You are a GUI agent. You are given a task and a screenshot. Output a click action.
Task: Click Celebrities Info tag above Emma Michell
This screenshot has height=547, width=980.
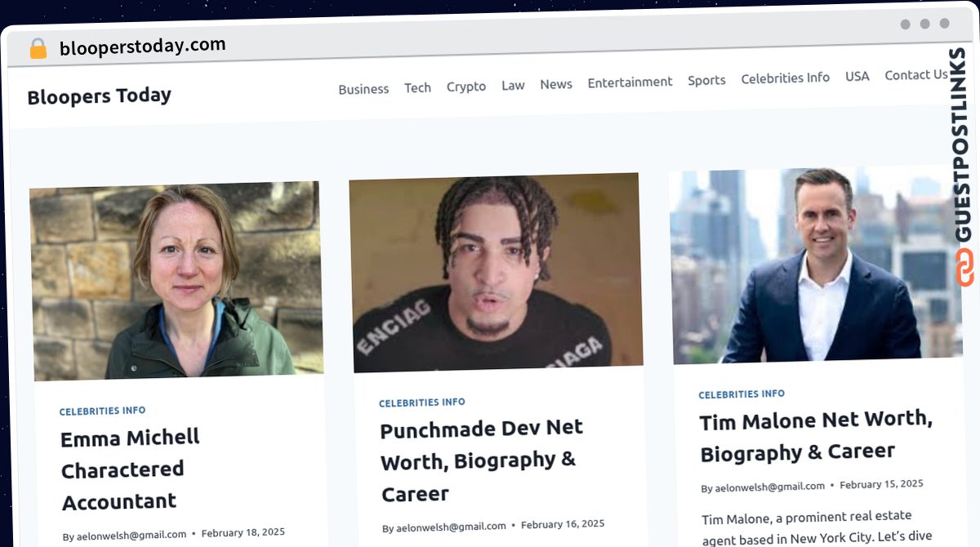(103, 411)
